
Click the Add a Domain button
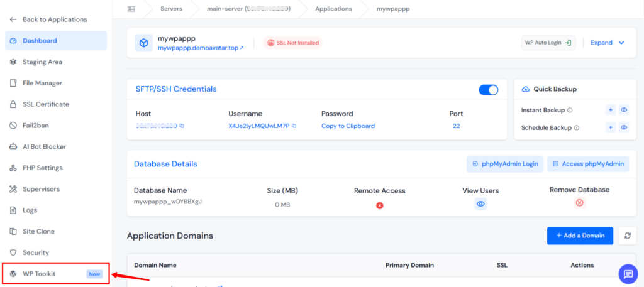tap(580, 236)
